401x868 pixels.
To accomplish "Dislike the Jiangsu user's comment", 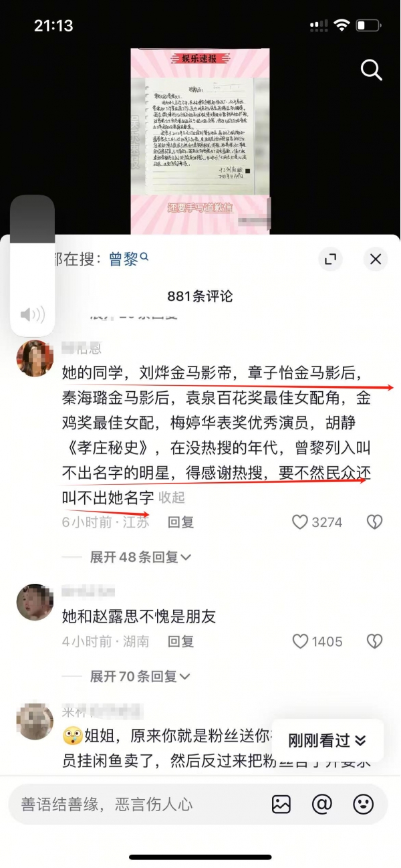I will tap(375, 522).
